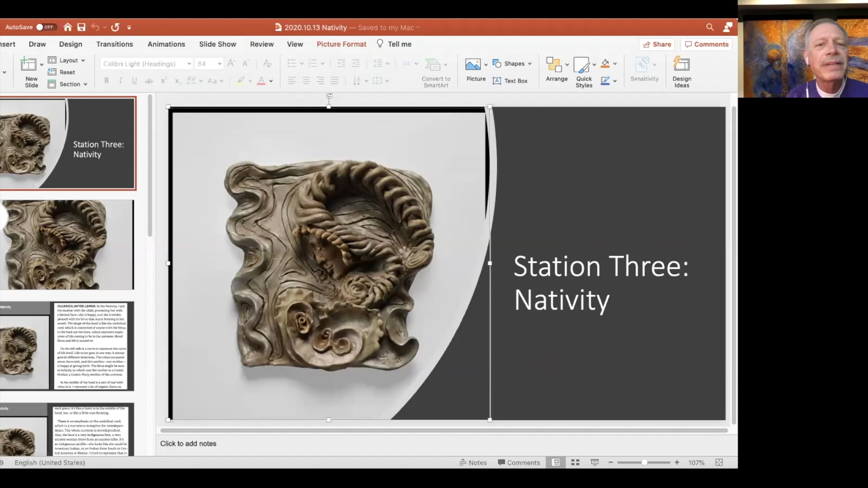Click the Share button
The height and width of the screenshot is (488, 868).
[x=657, y=44]
